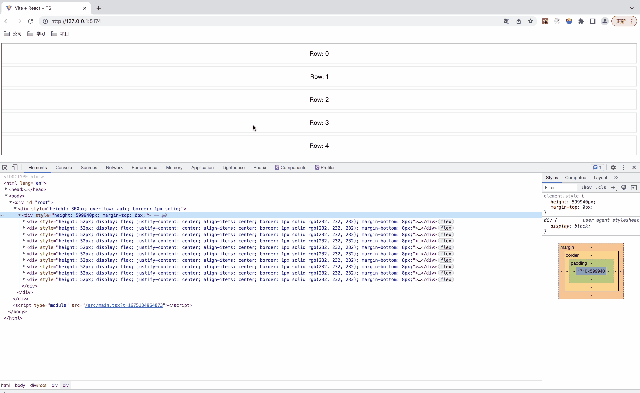This screenshot has height=393, width=640.
Task: Close the Vite + React tab
Action: point(84,8)
